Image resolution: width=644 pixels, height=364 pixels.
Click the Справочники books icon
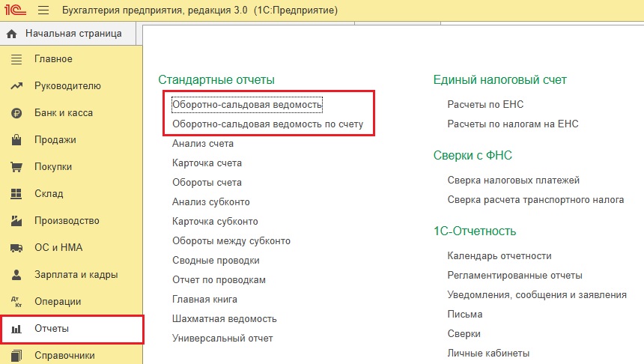16,355
